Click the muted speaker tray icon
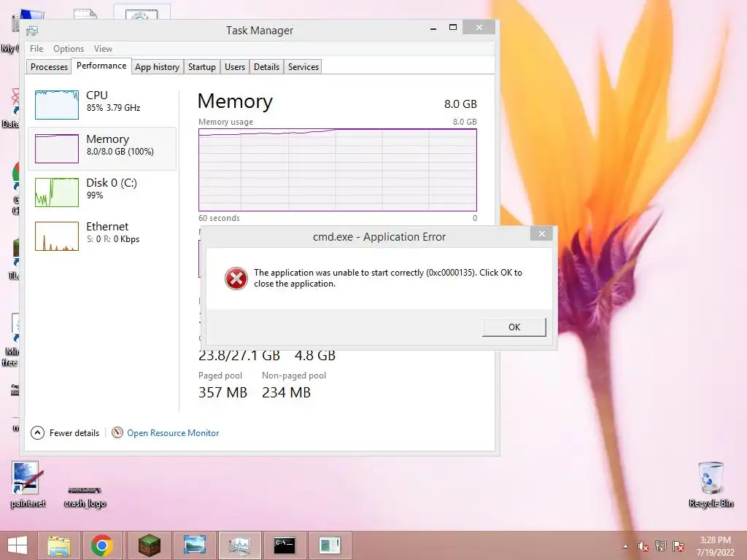The width and height of the screenshot is (747, 560). click(x=643, y=546)
